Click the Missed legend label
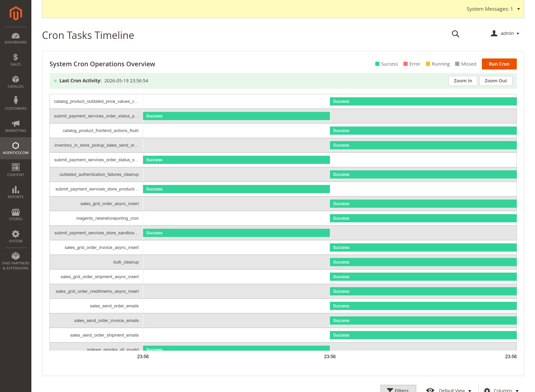Image resolution: width=535 pixels, height=392 pixels. pyautogui.click(x=468, y=64)
